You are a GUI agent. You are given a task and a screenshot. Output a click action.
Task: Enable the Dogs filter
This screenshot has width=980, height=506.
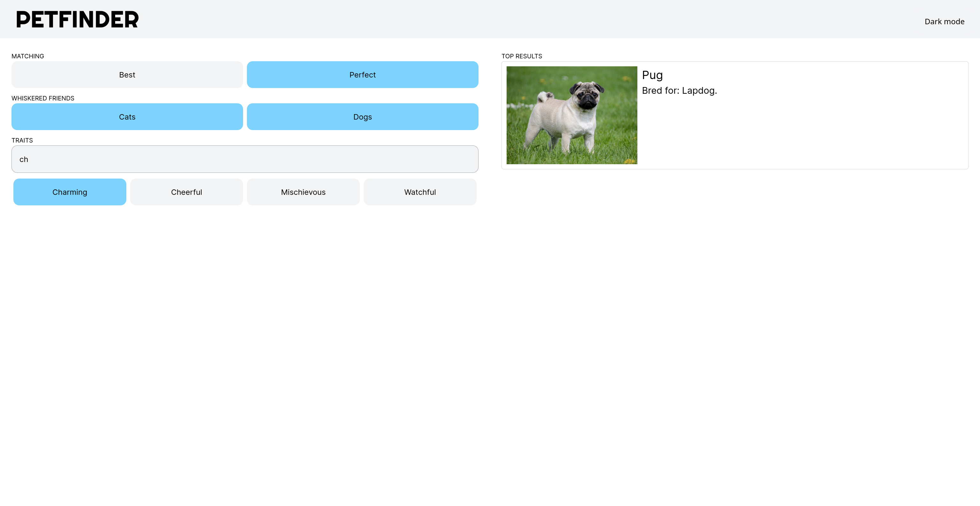363,116
